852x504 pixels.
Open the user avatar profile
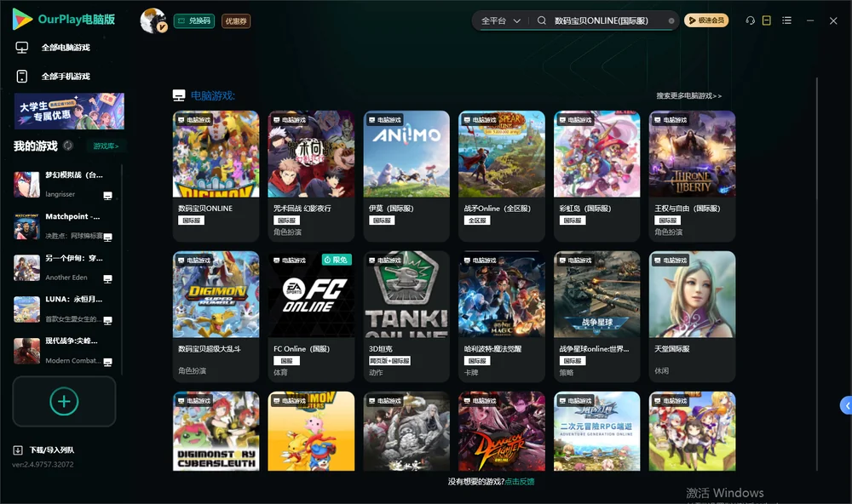click(x=153, y=20)
